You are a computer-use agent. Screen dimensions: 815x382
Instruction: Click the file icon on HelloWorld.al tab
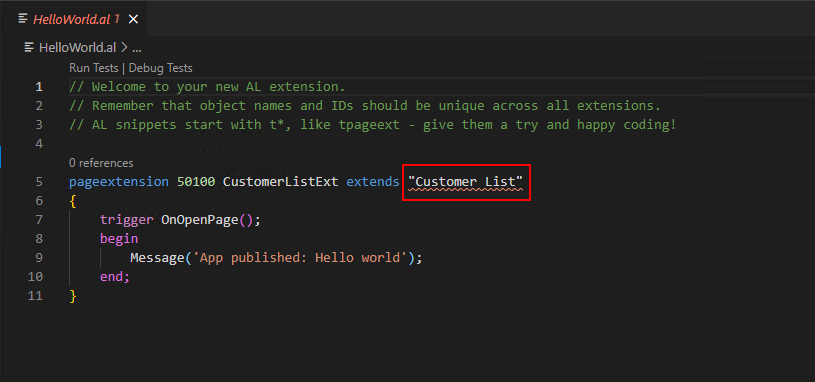(23, 19)
